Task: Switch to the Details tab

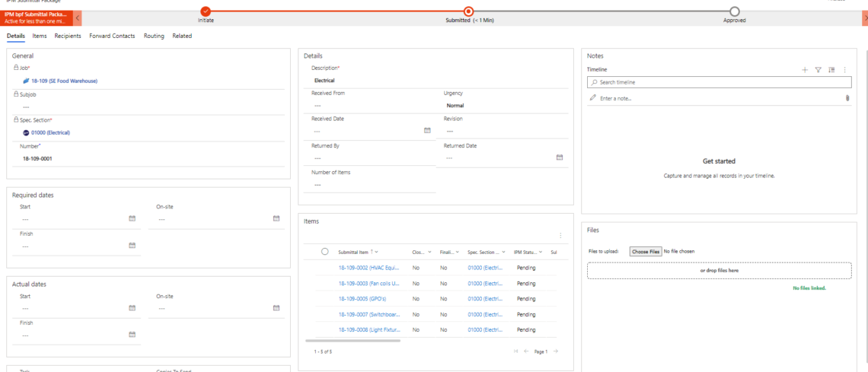Action: (x=15, y=36)
